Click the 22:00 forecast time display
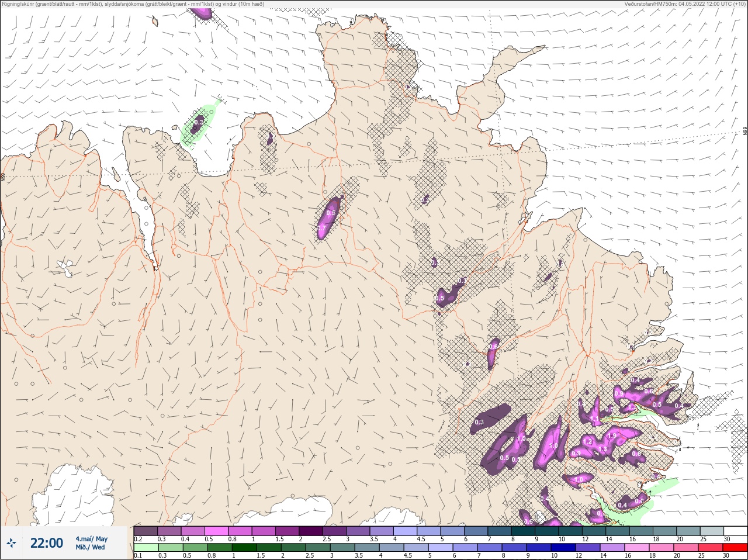 pyautogui.click(x=47, y=543)
